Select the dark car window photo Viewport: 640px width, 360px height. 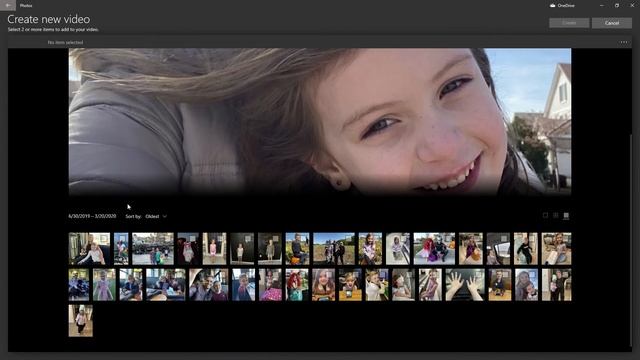pos(498,249)
